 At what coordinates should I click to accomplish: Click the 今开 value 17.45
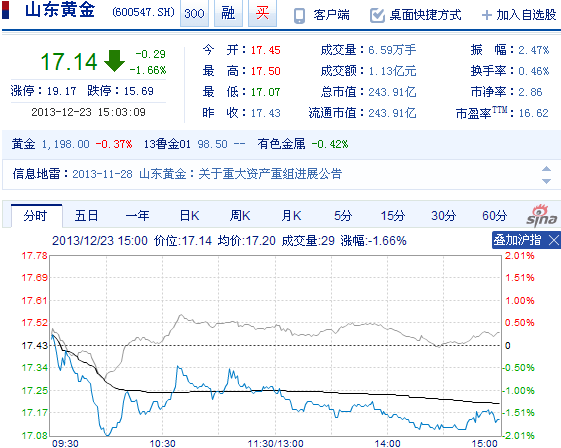(265, 50)
